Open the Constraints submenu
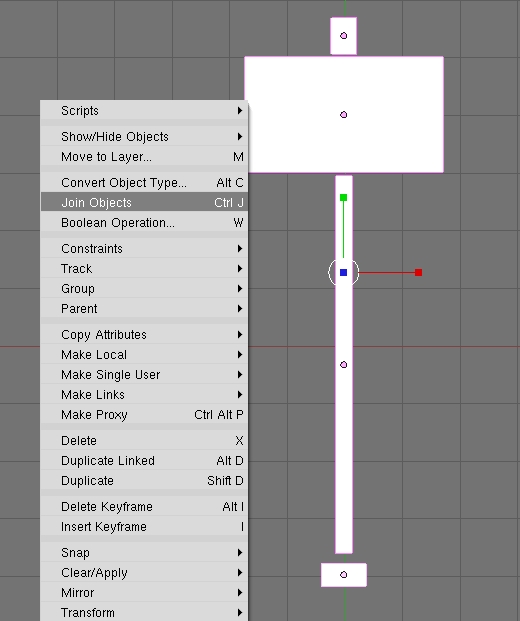Image resolution: width=520 pixels, height=621 pixels. point(144,249)
